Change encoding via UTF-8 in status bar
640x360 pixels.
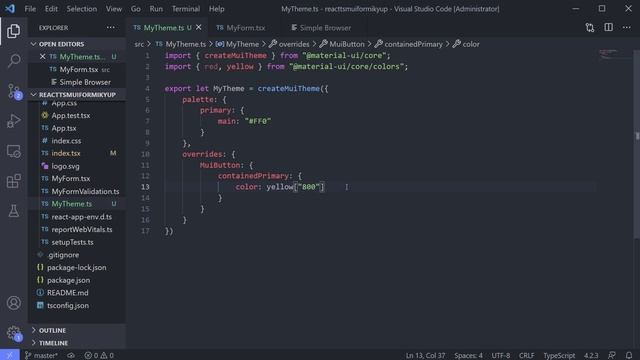pyautogui.click(x=501, y=356)
